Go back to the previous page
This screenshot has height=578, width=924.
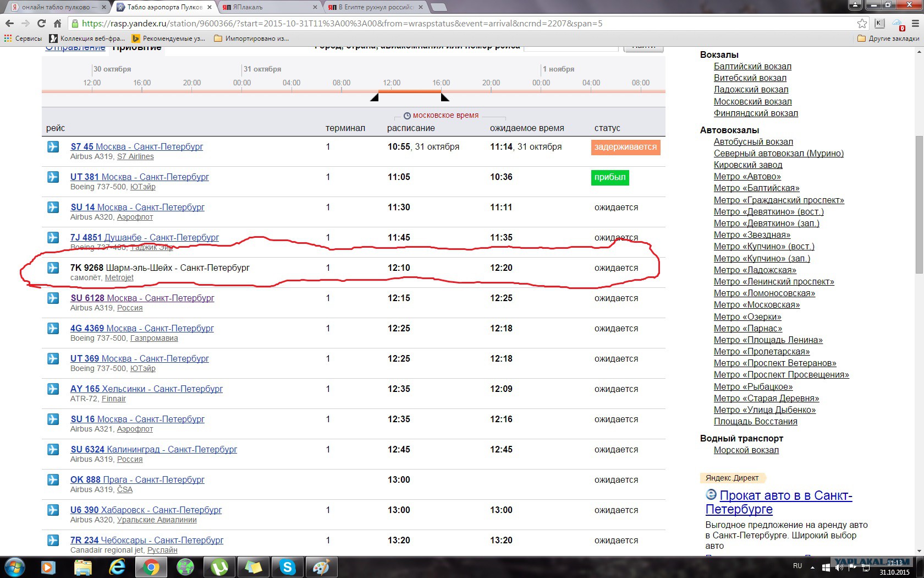[x=9, y=24]
